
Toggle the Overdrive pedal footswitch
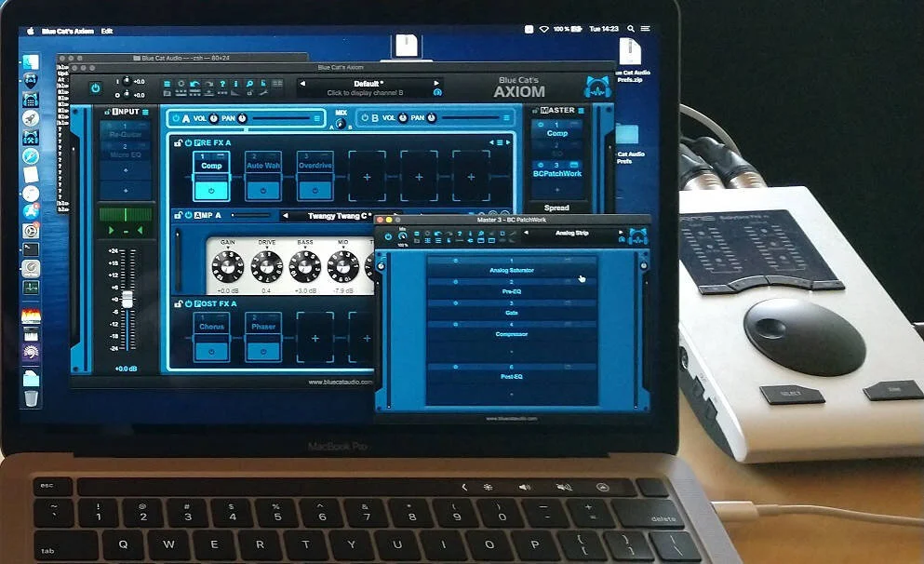pos(315,191)
